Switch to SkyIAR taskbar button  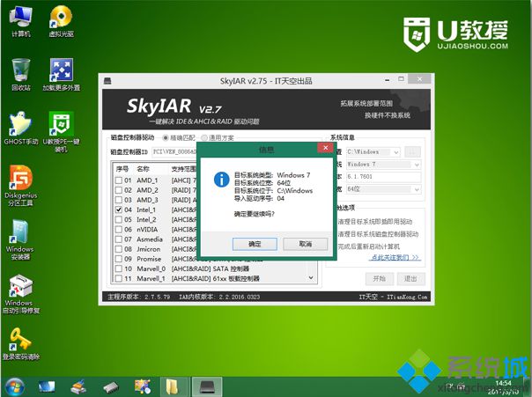pos(207,386)
